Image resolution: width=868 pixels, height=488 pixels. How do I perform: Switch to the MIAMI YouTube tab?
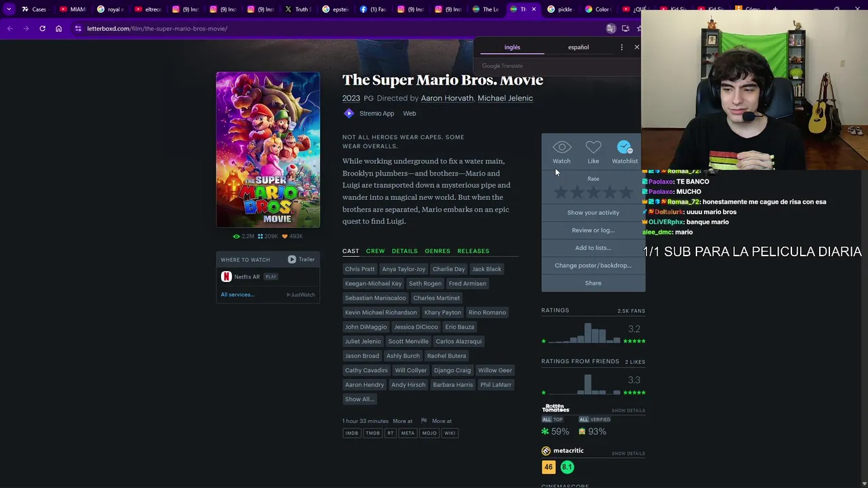pos(71,9)
